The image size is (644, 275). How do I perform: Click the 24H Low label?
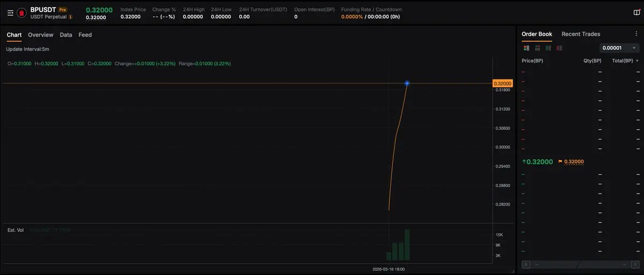221,10
